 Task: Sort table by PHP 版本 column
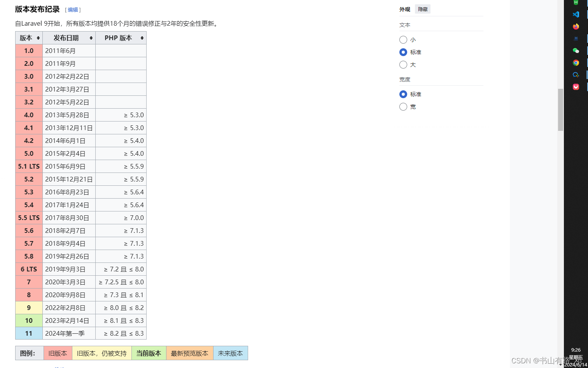tap(121, 38)
